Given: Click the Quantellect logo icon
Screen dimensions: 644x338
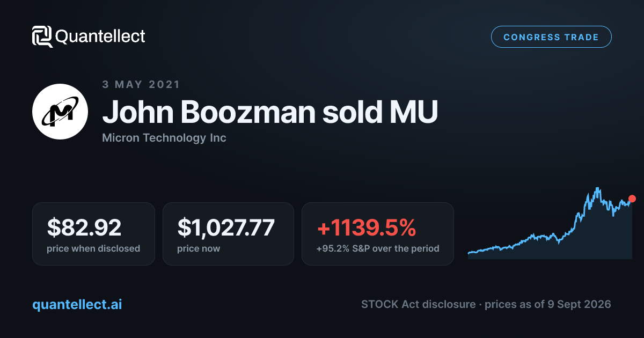Looking at the screenshot, I should tap(42, 36).
